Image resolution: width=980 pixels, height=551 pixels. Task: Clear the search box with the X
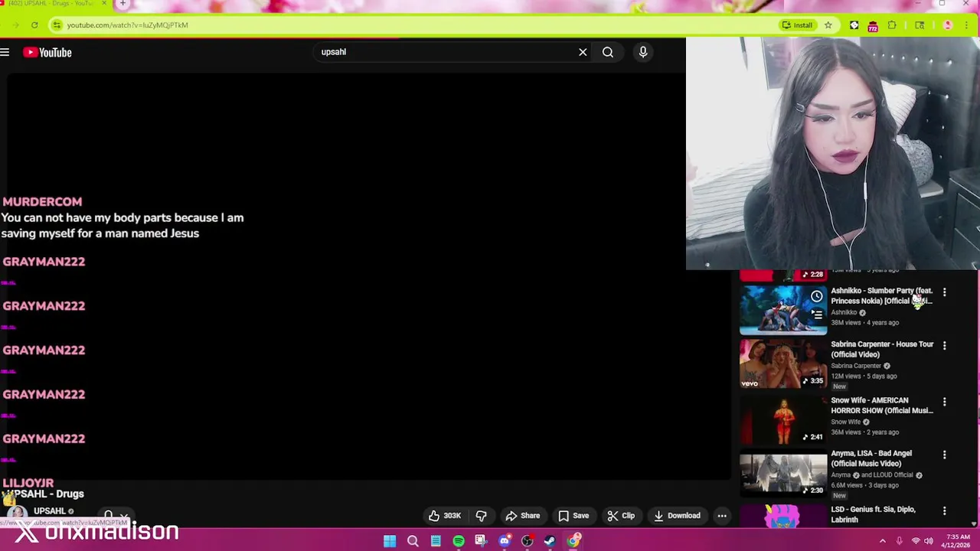point(583,52)
